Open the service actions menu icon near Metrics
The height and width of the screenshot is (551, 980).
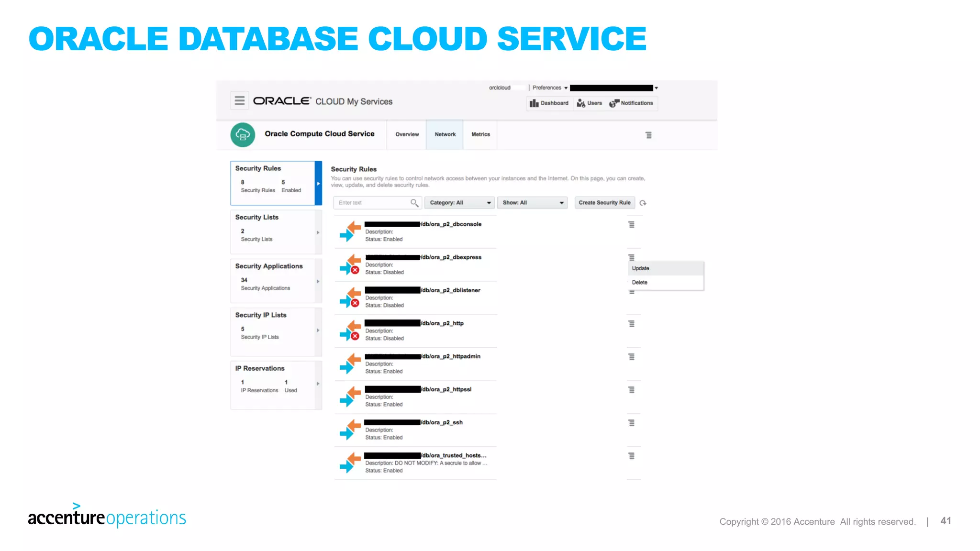point(648,135)
